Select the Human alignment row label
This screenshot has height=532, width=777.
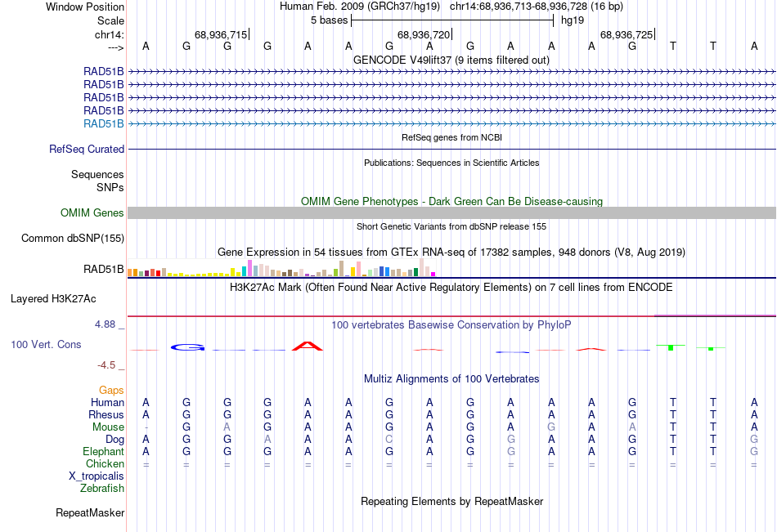pos(107,402)
